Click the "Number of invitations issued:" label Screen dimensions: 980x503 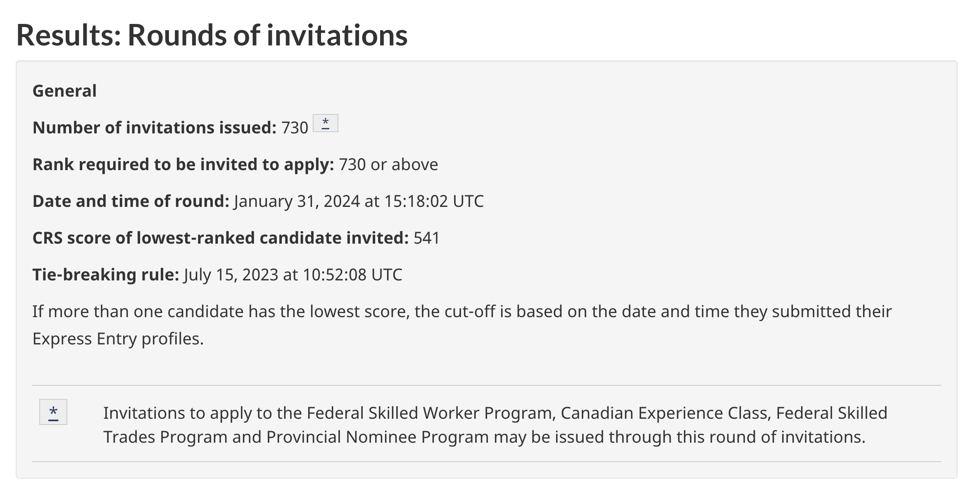155,128
